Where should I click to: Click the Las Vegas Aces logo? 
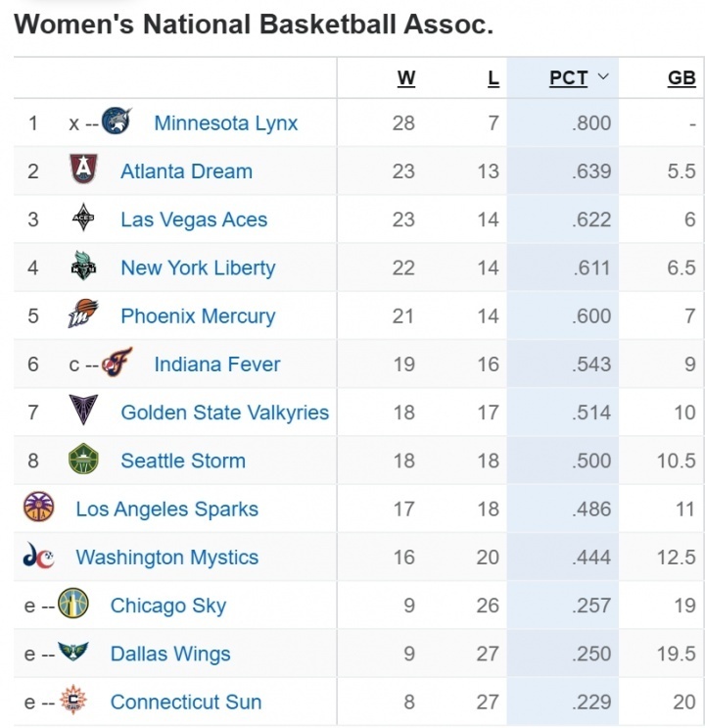pyautogui.click(x=84, y=218)
